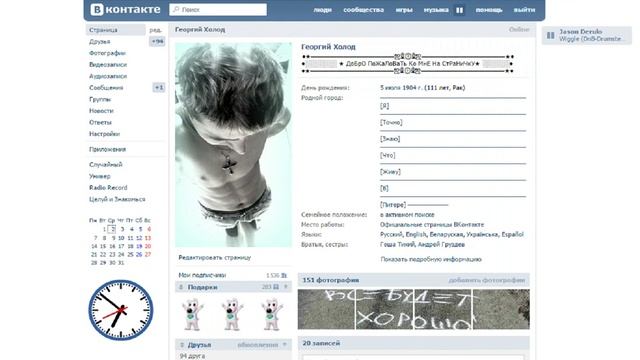Open sibling Андрей Груздев profile
The height and width of the screenshot is (360, 640).
pyautogui.click(x=441, y=244)
